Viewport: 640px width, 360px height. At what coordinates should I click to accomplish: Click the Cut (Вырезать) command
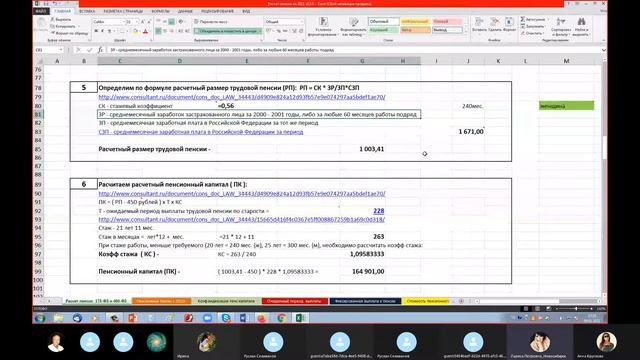tap(61, 20)
